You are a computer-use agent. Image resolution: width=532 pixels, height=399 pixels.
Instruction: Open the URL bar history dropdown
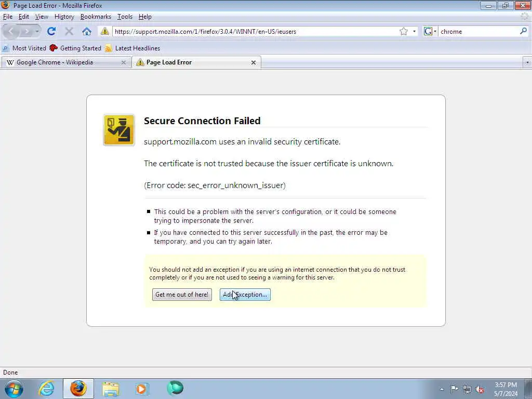pyautogui.click(x=414, y=32)
